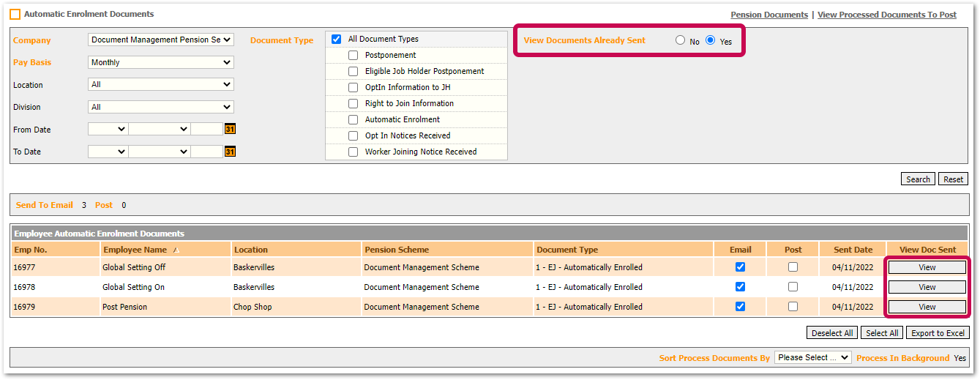Click the orange Automatic Enrolment Documents square icon
This screenshot has width=980, height=380.
(15, 14)
